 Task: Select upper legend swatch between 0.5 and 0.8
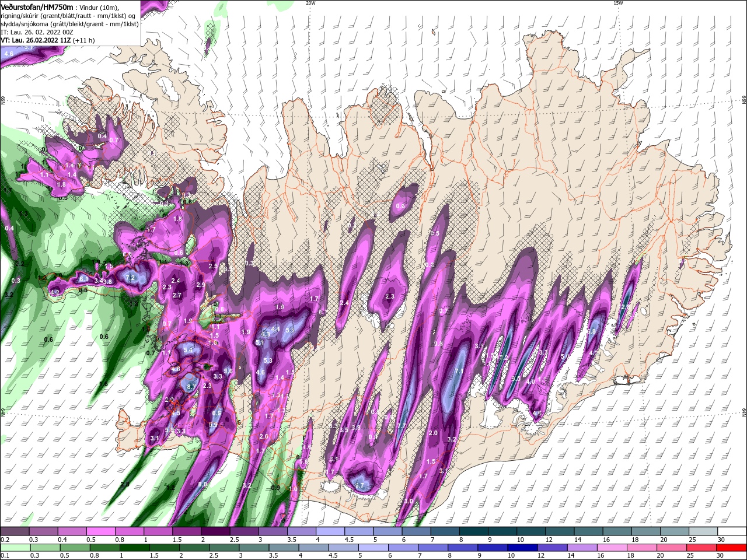point(100,531)
